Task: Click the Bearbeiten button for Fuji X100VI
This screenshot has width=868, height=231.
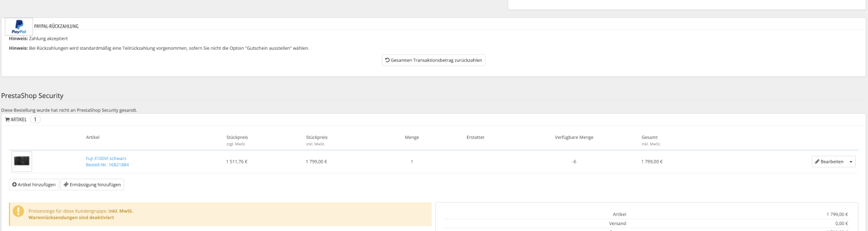Action: [x=829, y=162]
